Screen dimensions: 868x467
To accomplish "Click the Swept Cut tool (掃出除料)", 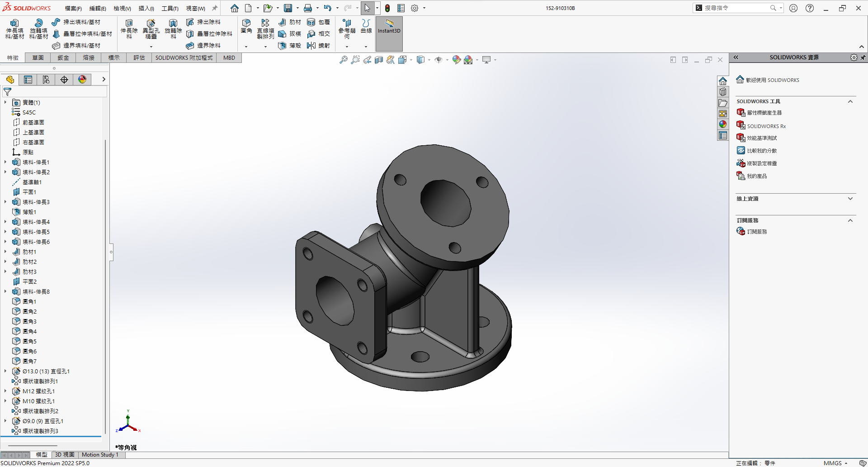I will tap(203, 22).
